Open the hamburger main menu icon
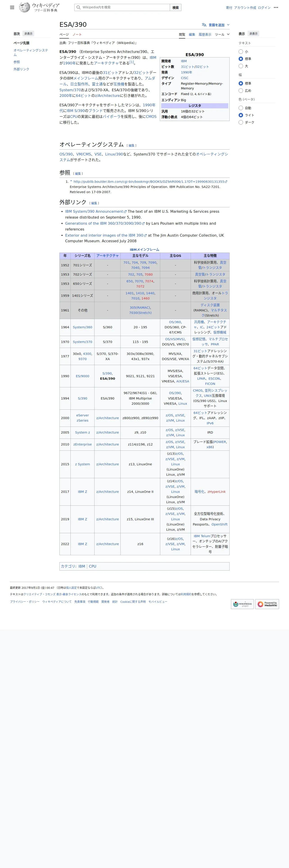 12,7
